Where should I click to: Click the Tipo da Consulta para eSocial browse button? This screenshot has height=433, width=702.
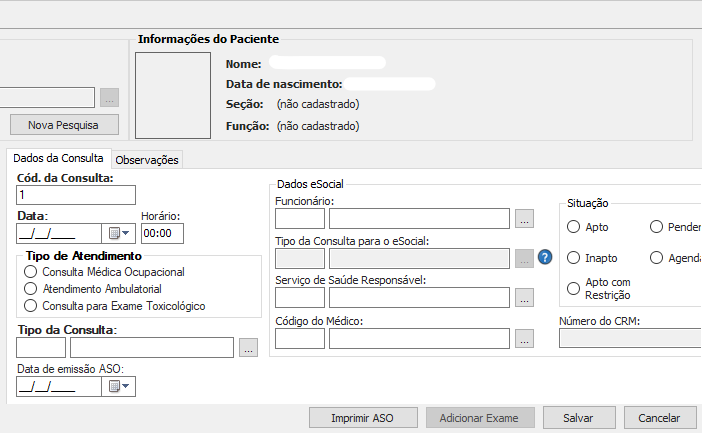click(x=525, y=258)
